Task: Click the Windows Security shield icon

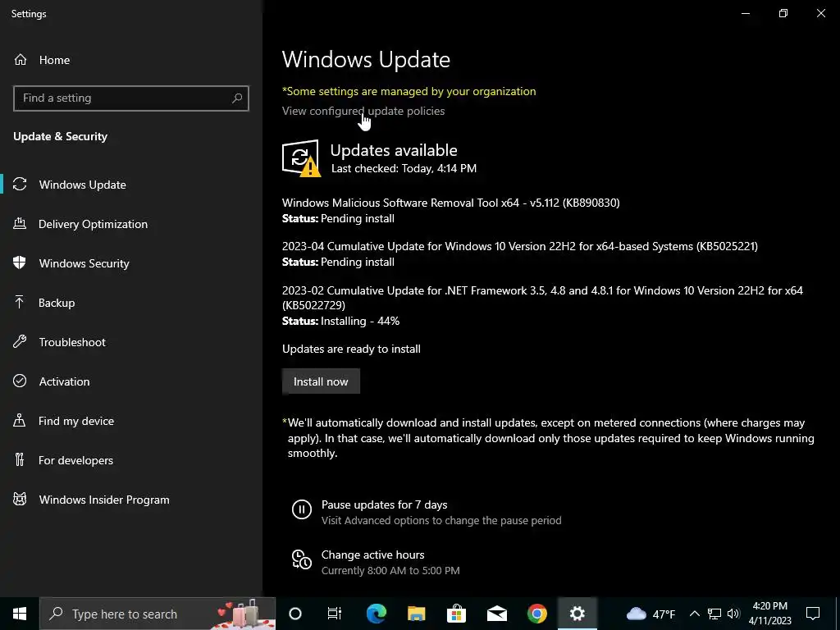Action: (20, 263)
